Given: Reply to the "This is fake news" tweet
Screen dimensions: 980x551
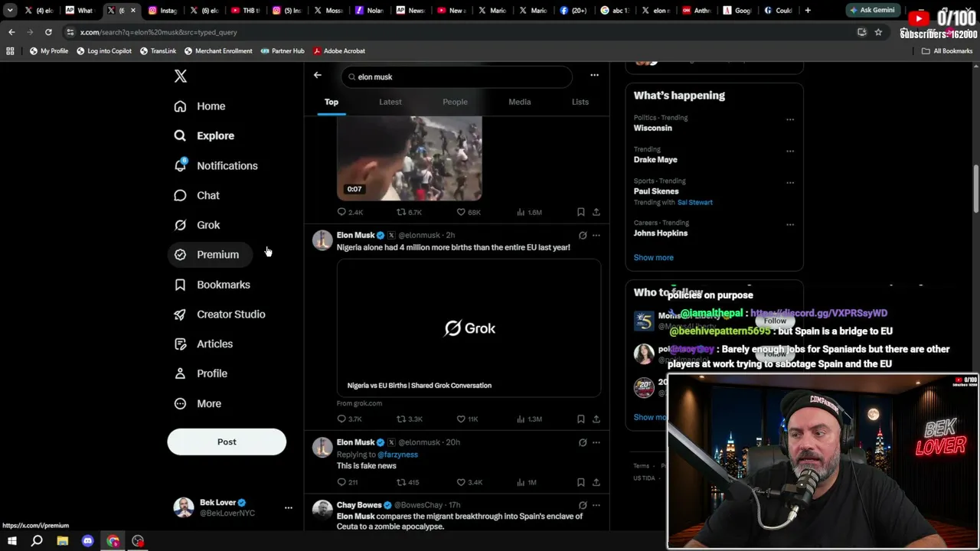Looking at the screenshot, I should 348,482.
